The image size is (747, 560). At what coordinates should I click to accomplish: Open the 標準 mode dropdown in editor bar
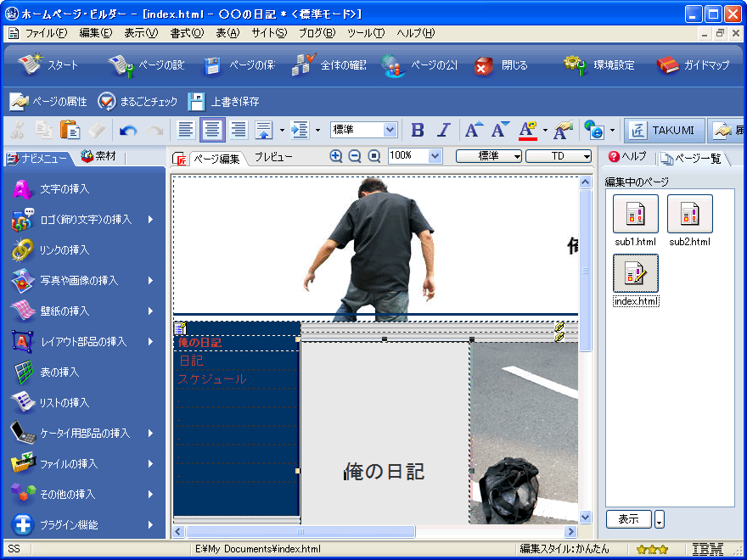tap(489, 156)
